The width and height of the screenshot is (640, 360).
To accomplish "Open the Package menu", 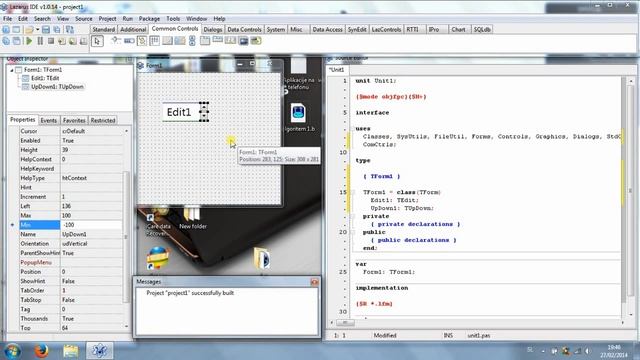I will click(x=149, y=19).
